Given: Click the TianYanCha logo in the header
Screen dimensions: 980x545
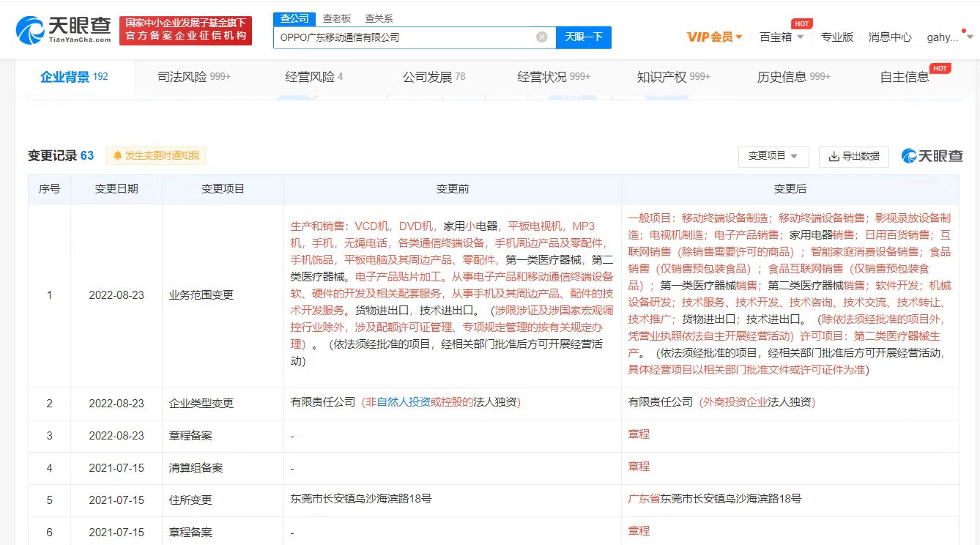Looking at the screenshot, I should tap(64, 30).
